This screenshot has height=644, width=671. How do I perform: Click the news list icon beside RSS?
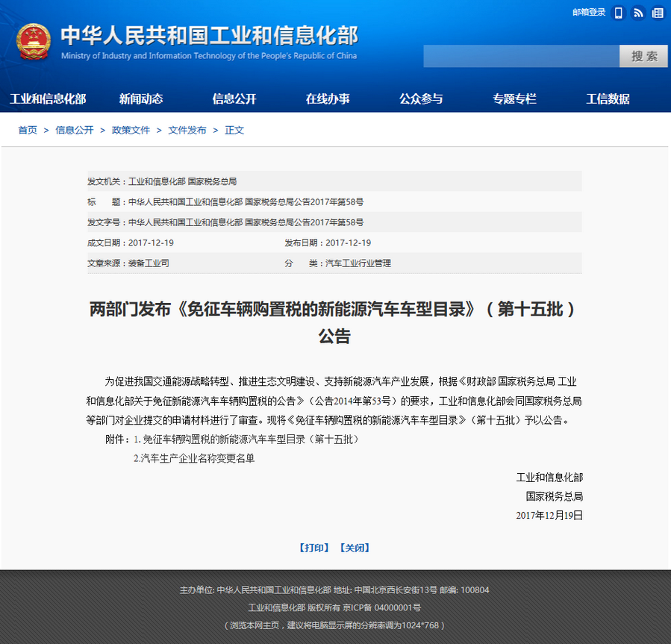tap(658, 13)
